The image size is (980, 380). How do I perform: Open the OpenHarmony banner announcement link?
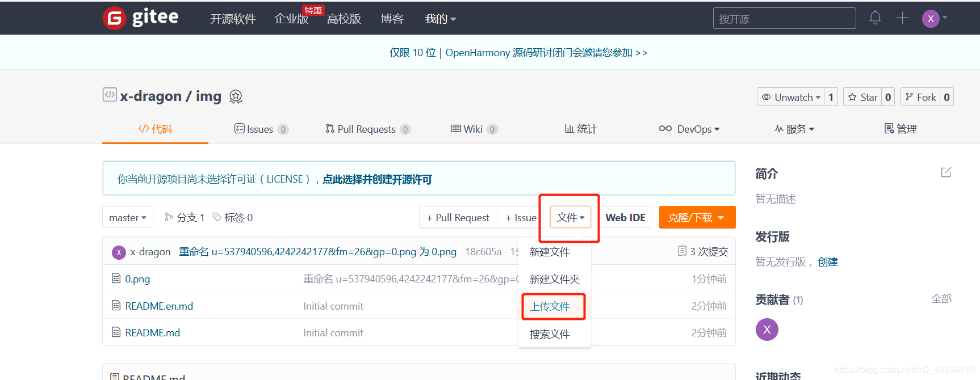point(518,52)
